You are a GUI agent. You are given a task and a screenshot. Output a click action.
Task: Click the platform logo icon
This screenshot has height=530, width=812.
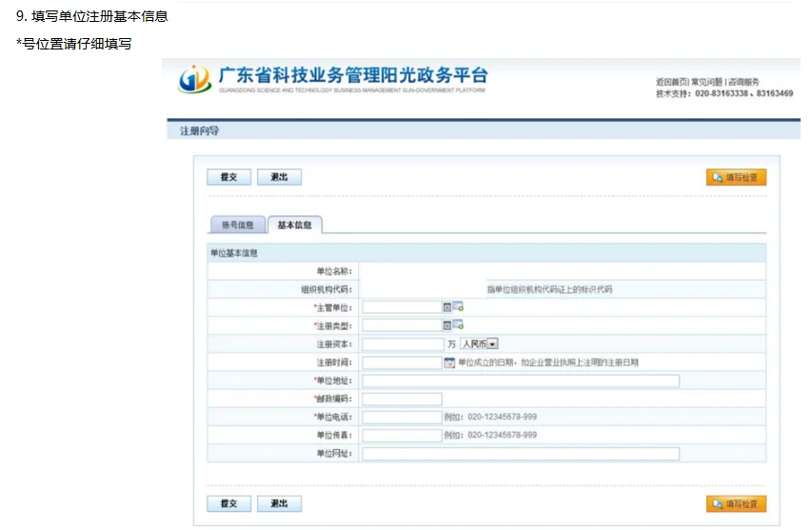(195, 79)
